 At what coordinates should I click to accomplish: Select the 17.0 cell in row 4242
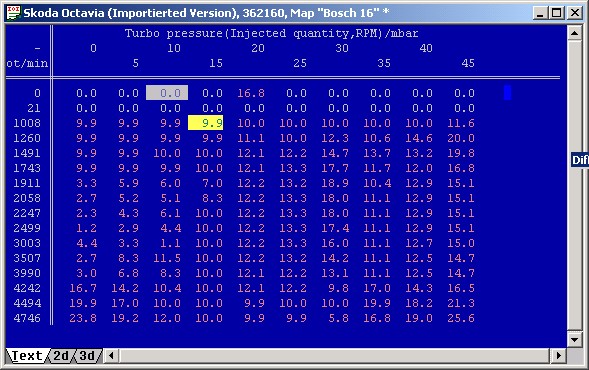click(x=377, y=288)
